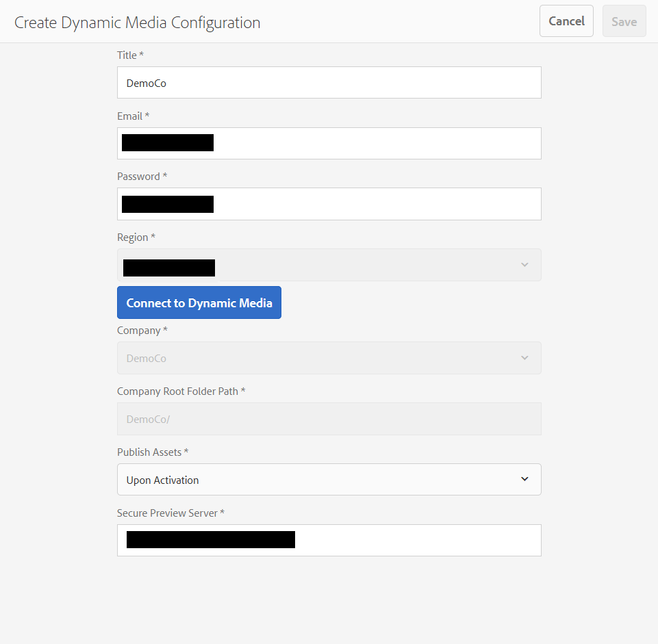Click the Save button
This screenshot has height=644, width=658.
tap(624, 21)
